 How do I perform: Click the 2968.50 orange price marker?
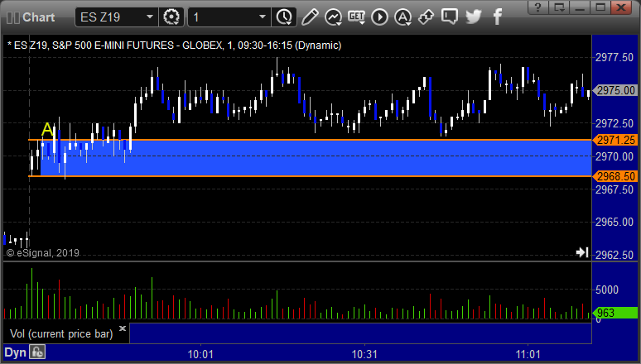[614, 176]
